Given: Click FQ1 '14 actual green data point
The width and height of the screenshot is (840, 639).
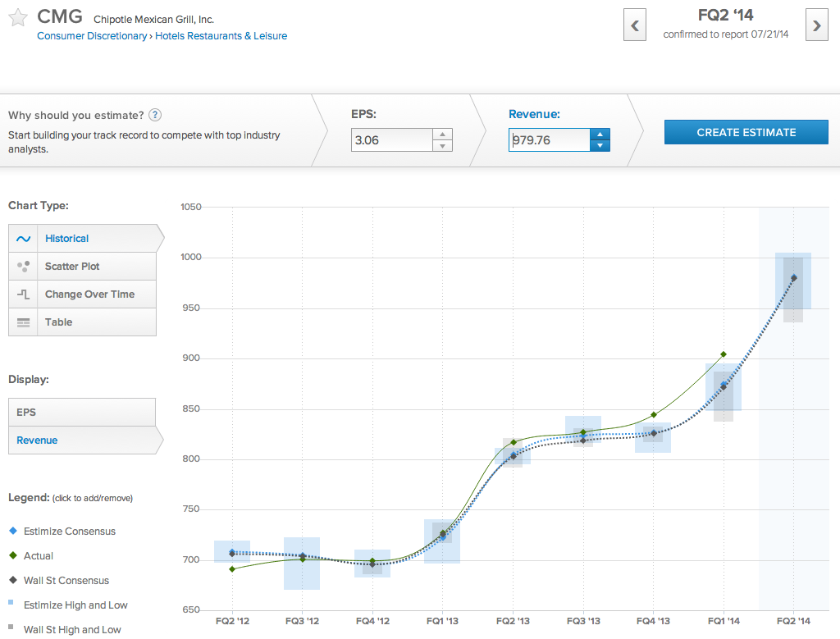Looking at the screenshot, I should [724, 354].
